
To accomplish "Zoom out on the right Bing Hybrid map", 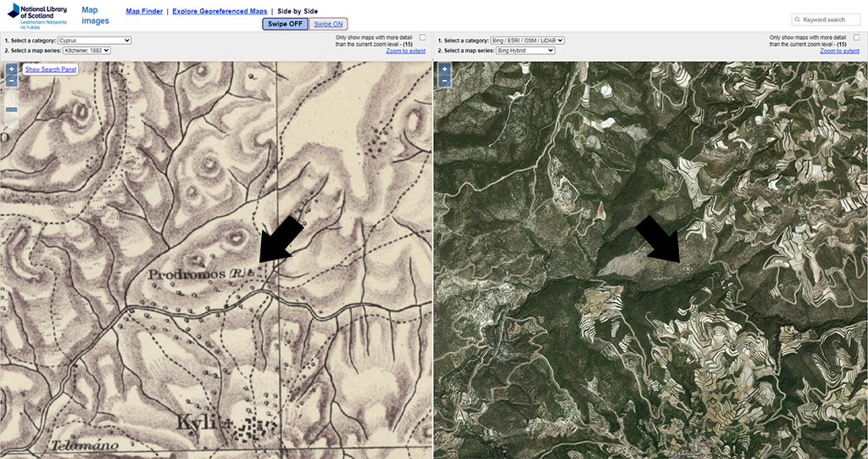I will pyautogui.click(x=444, y=81).
